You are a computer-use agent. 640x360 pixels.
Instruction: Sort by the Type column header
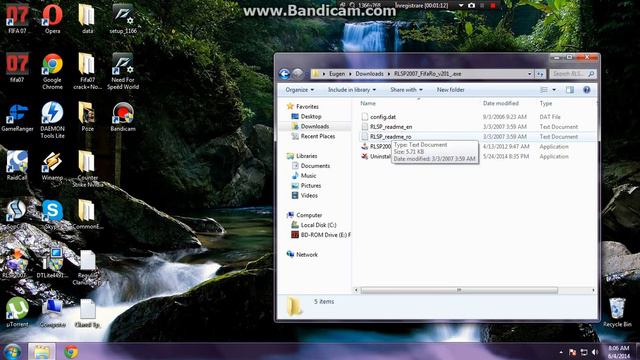tap(546, 104)
